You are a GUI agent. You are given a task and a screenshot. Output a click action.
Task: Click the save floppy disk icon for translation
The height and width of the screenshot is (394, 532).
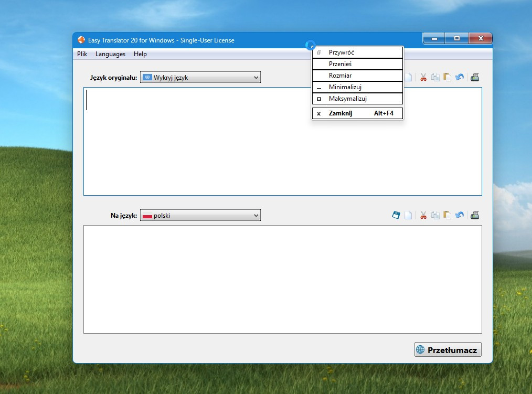(x=396, y=215)
